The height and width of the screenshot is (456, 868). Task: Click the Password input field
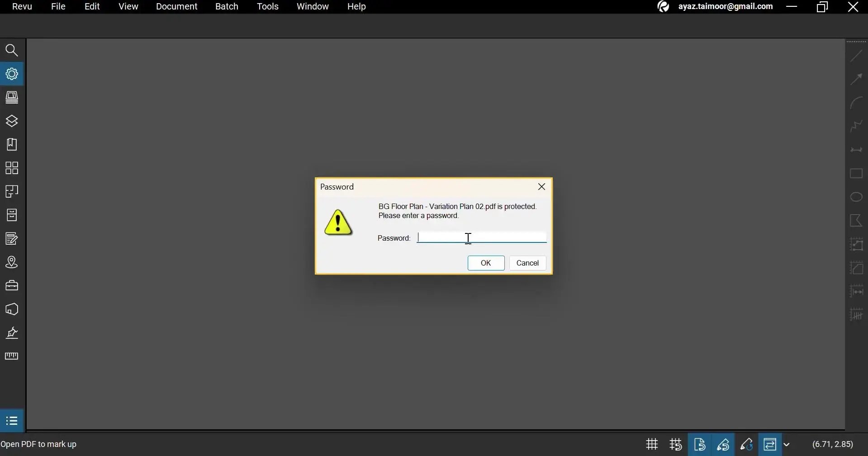click(482, 238)
